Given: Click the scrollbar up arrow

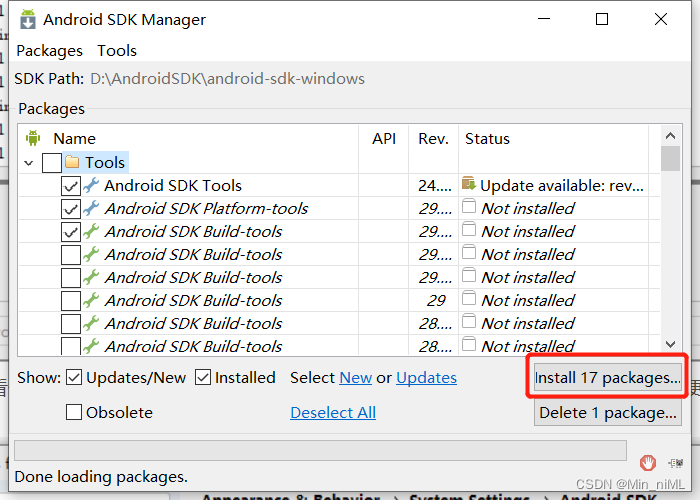Looking at the screenshot, I should pyautogui.click(x=670, y=136).
